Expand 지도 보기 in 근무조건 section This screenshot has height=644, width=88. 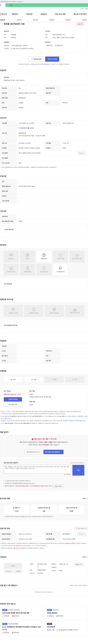pyautogui.click(x=82, y=153)
